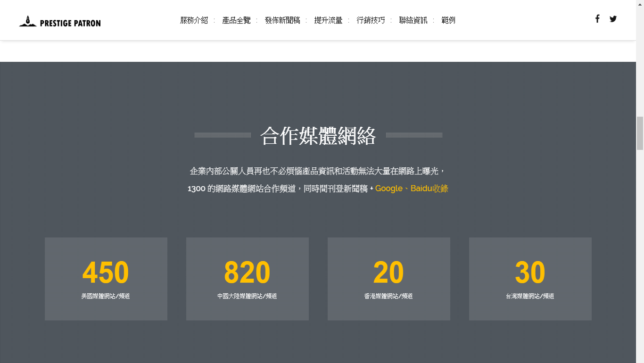Click the 820 中國大陸媒體網站 card
Screen dimensions: 644x363
(x=248, y=279)
